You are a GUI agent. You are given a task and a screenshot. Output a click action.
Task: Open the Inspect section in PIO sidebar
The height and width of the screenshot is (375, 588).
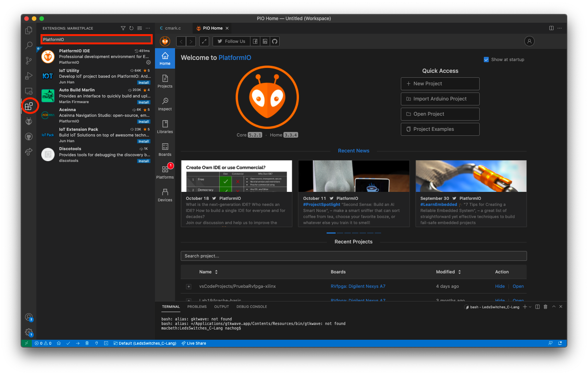point(165,104)
